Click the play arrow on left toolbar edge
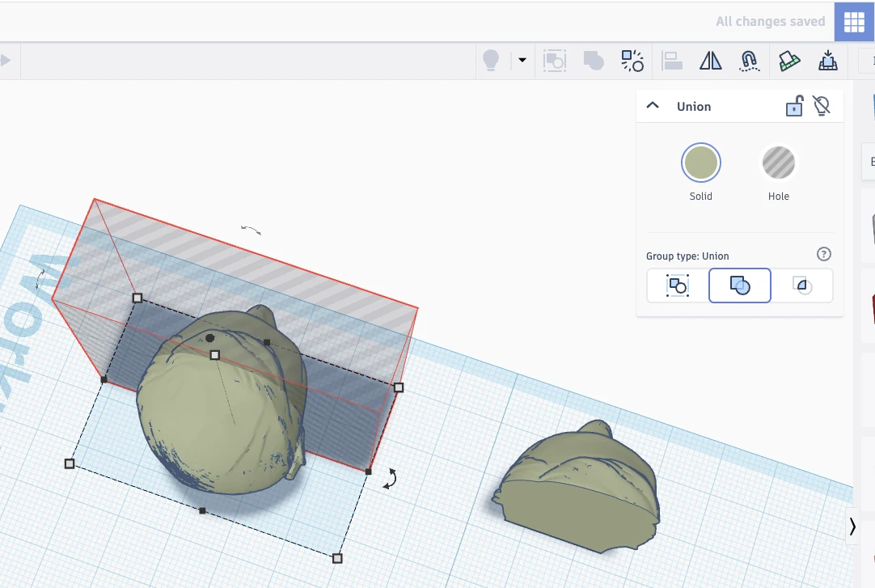 click(x=5, y=60)
